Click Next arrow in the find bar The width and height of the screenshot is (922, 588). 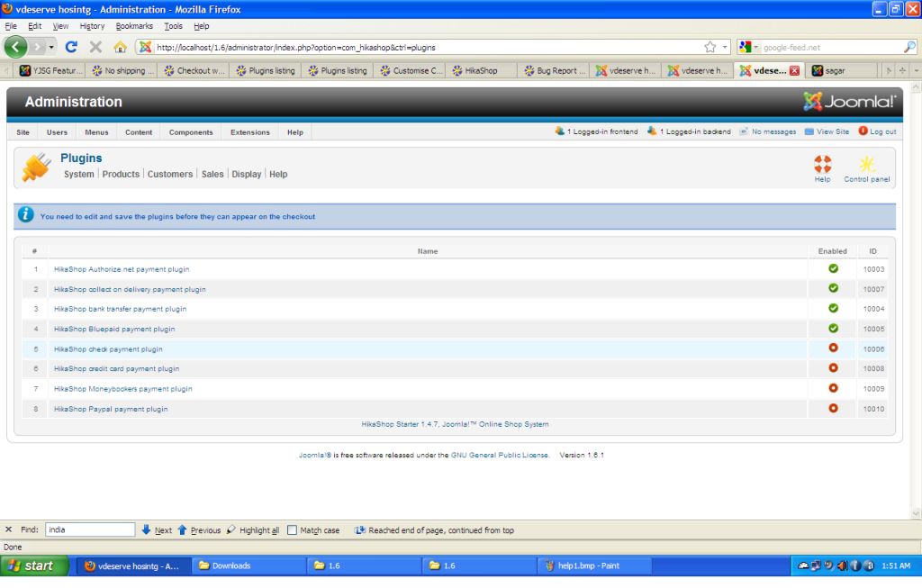(157, 529)
